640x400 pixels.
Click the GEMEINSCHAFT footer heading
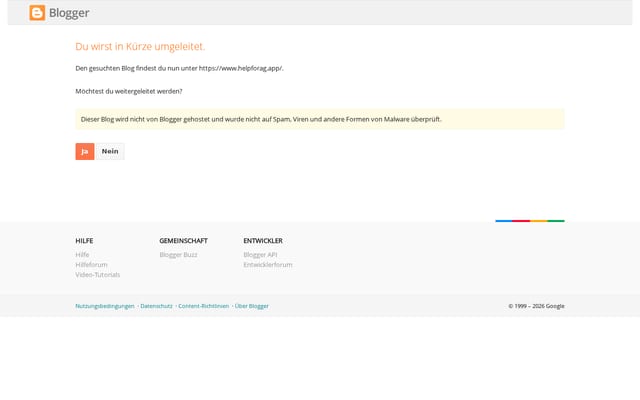click(x=184, y=241)
